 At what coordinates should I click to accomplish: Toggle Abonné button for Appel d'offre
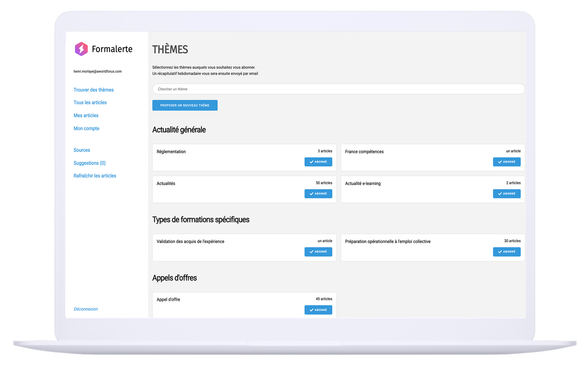[318, 310]
